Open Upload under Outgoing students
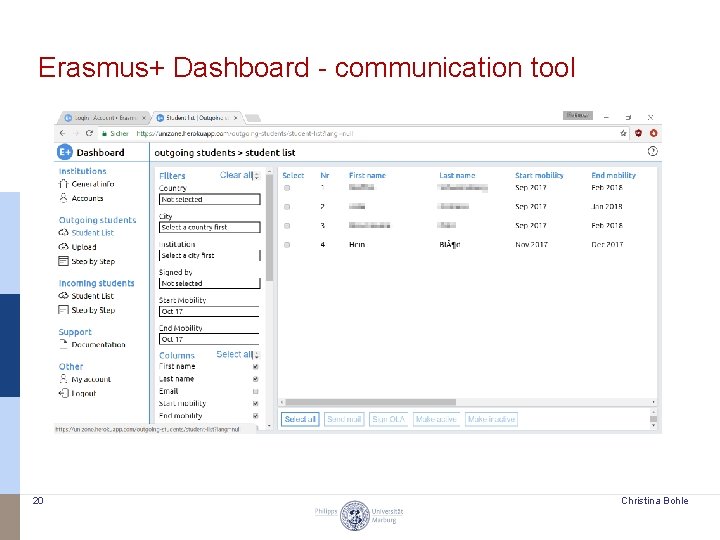 click(x=84, y=247)
